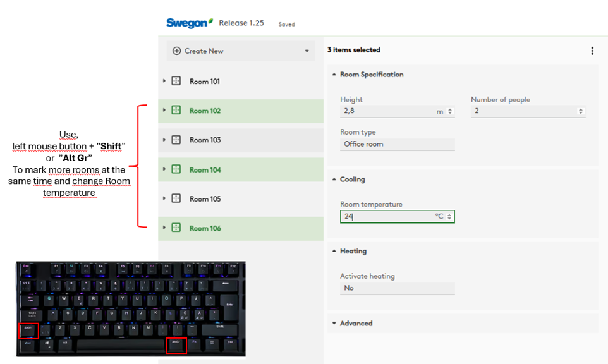Click the Room 101 room icon

pos(176,81)
